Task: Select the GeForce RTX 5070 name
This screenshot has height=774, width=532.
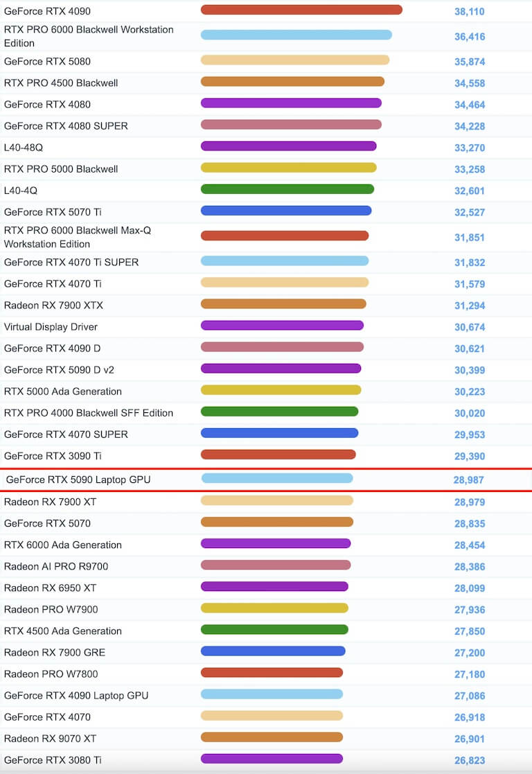Action: click(x=47, y=523)
